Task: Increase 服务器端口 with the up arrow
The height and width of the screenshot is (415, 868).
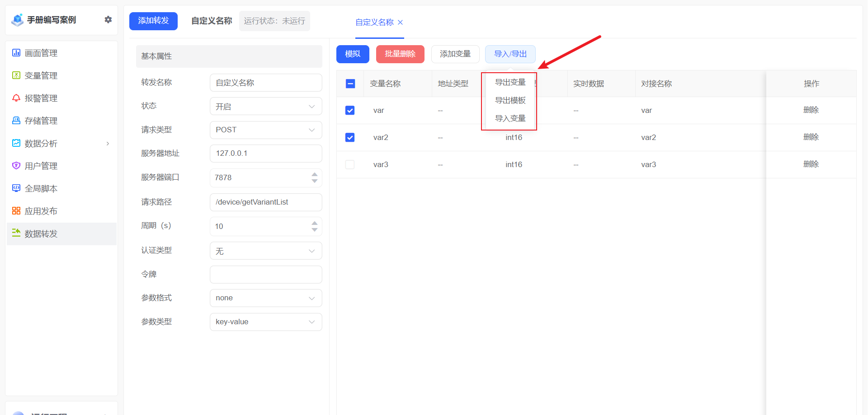Action: (315, 174)
